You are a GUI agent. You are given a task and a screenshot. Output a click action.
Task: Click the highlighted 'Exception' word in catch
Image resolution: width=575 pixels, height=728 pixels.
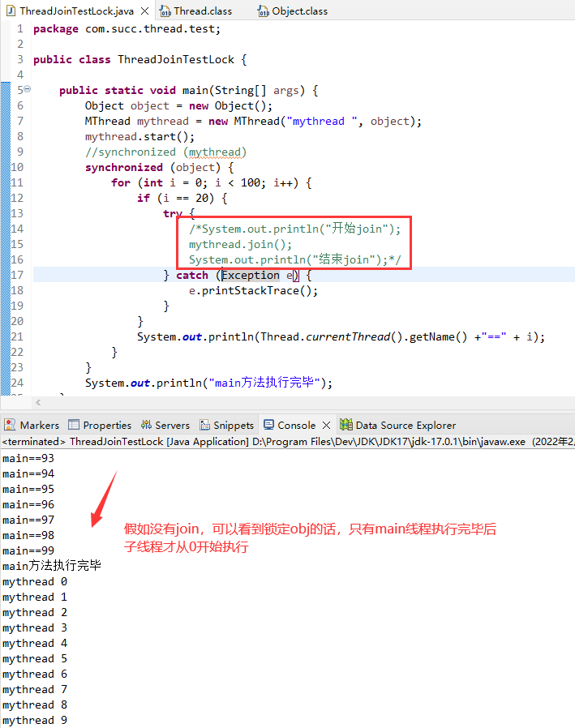[x=251, y=275]
